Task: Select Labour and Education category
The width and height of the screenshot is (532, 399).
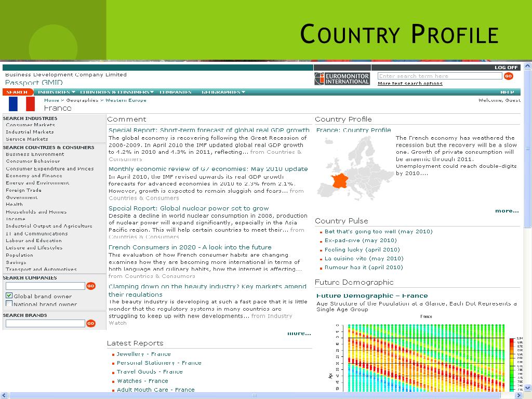Action: coord(34,241)
